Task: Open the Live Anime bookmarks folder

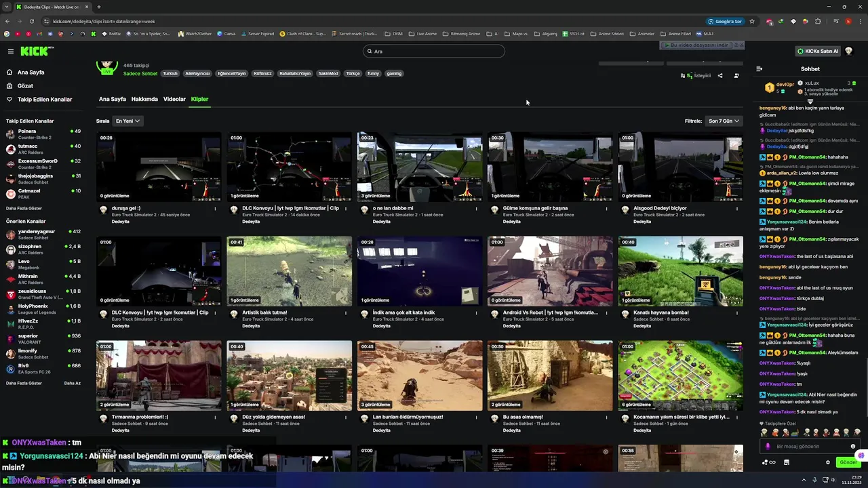Action: pos(422,33)
